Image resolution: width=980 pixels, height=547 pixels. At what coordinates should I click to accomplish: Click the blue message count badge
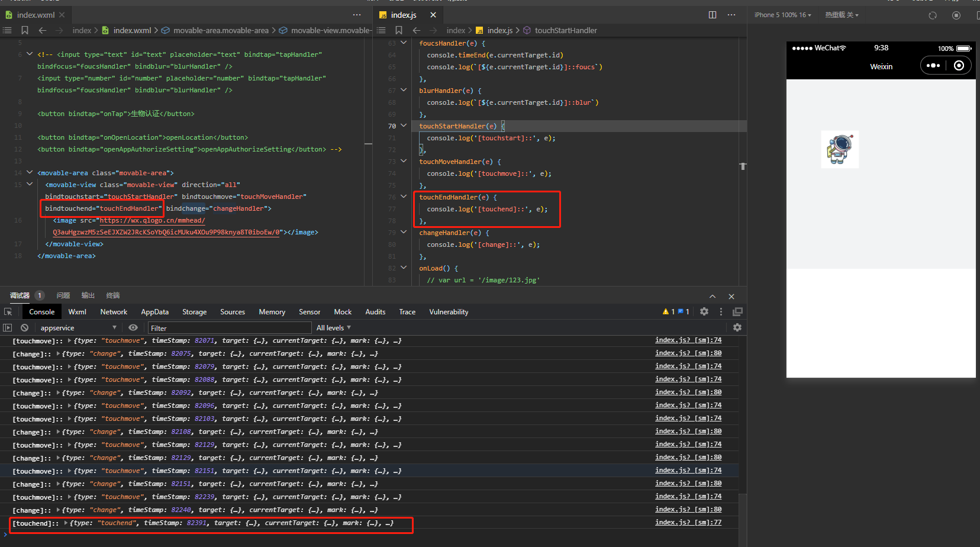pos(684,311)
